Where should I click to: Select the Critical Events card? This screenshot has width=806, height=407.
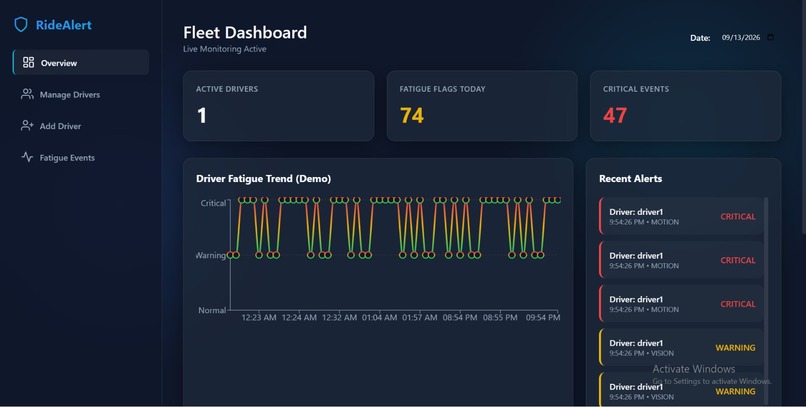tap(686, 106)
